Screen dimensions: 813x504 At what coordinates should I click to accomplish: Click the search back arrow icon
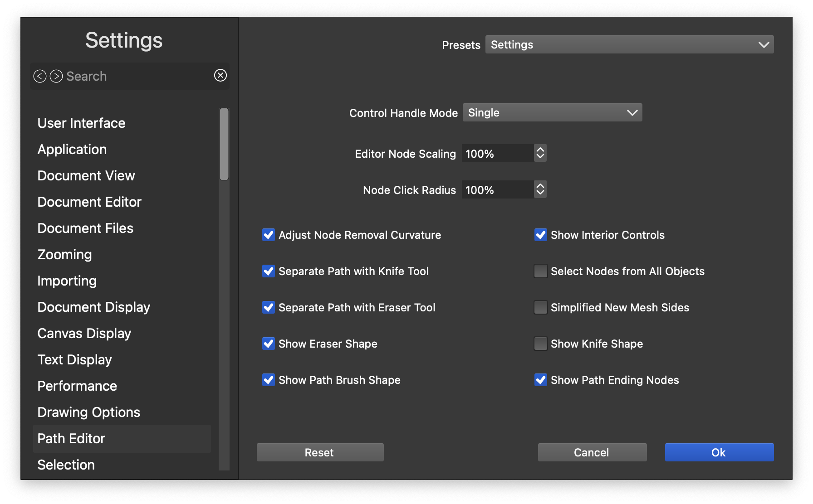click(40, 76)
